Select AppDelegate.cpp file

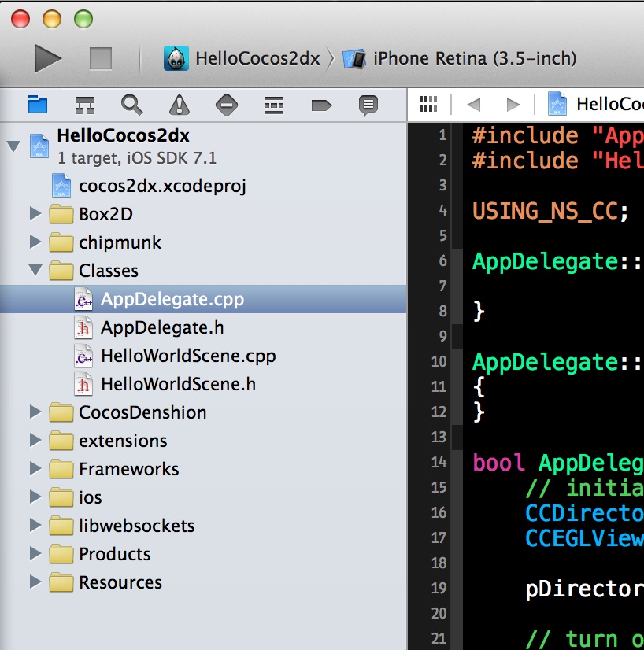pyautogui.click(x=203, y=299)
